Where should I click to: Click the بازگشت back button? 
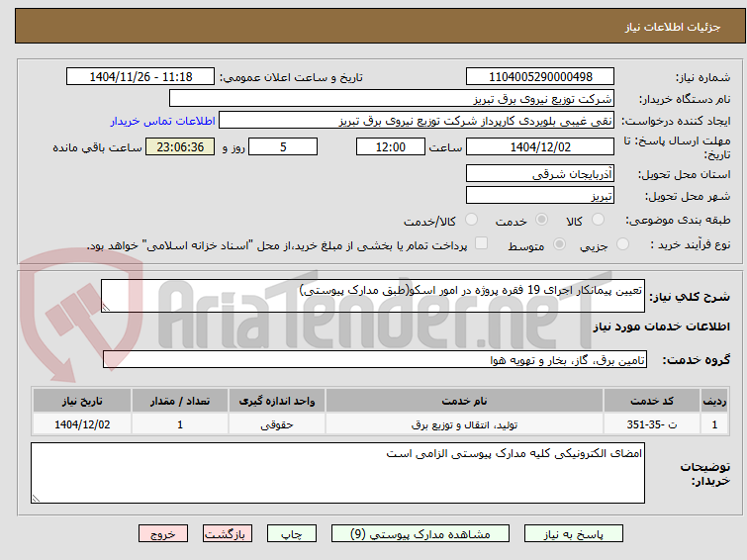point(228,534)
